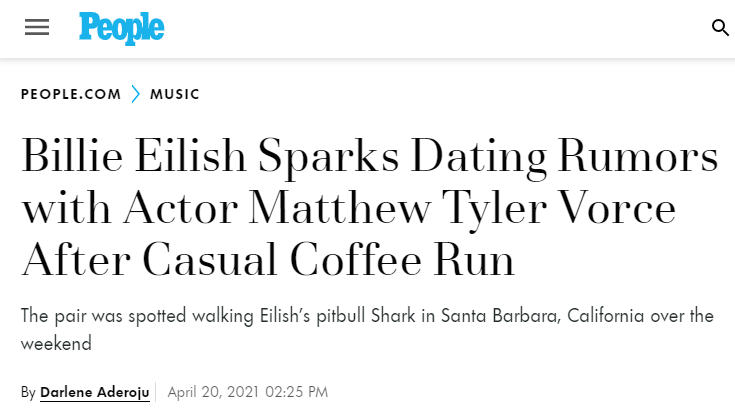The width and height of the screenshot is (735, 410).
Task: Click 'After Casual Coffee Run' headline line
Action: [268, 260]
